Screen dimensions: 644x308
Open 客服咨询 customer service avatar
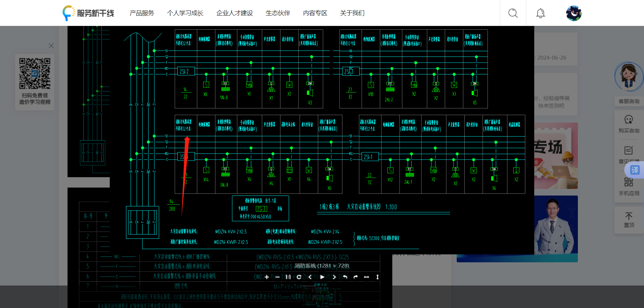[629, 77]
